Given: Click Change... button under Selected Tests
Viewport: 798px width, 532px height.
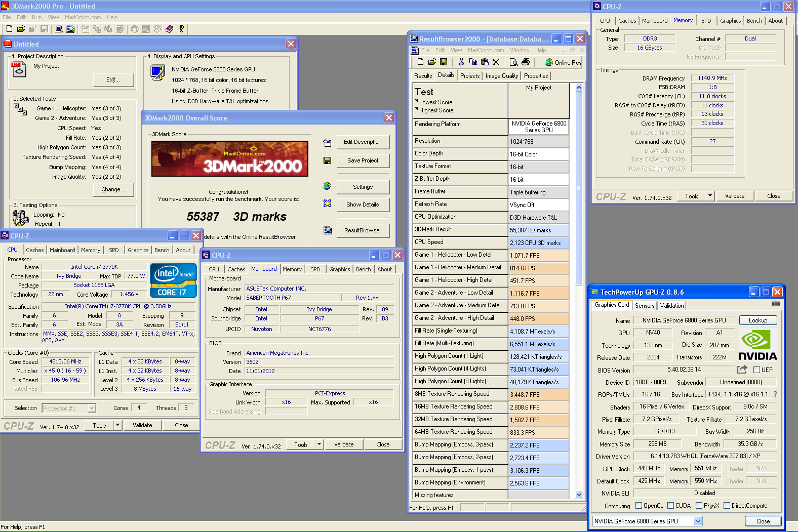Looking at the screenshot, I should [x=113, y=189].
